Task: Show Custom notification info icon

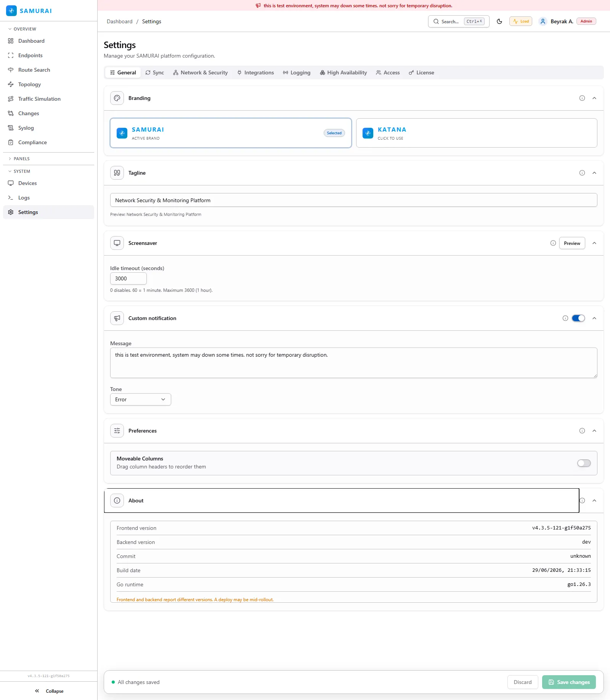Action: tap(565, 318)
